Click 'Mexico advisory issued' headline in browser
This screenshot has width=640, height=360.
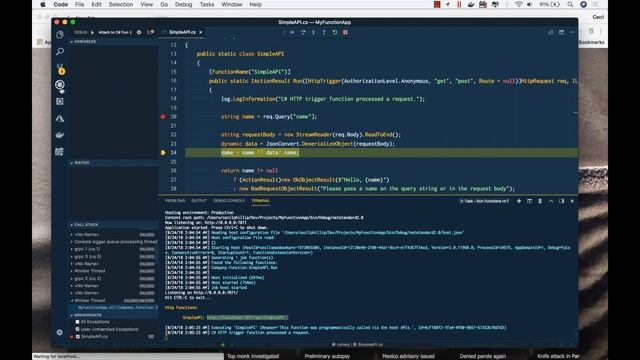tap(408, 356)
